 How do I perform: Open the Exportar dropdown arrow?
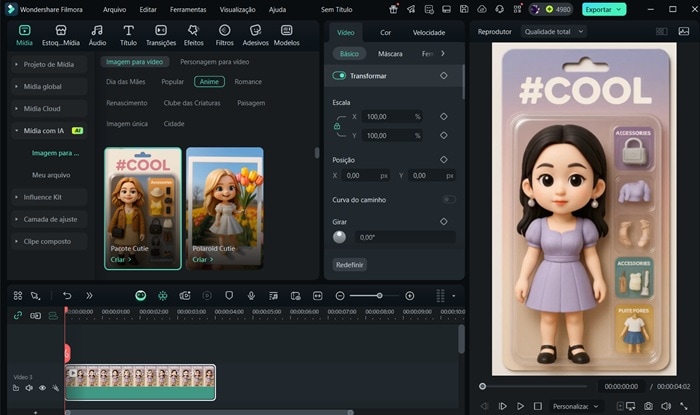click(619, 9)
